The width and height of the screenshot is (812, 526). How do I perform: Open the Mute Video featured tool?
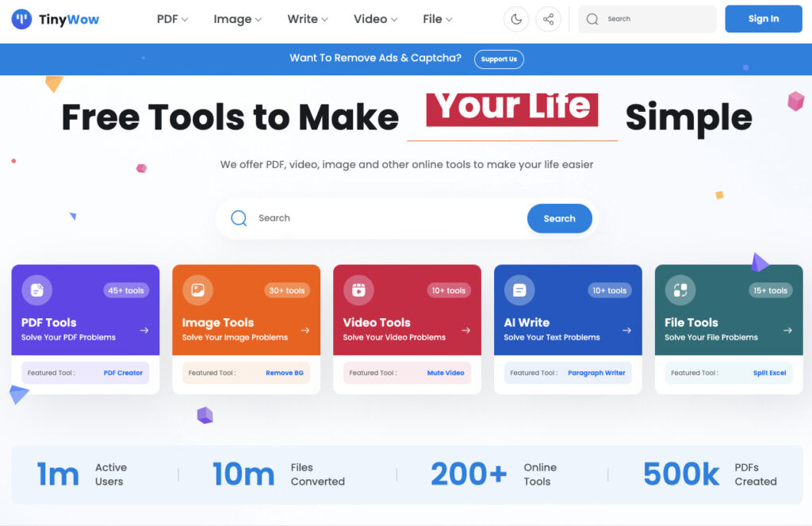point(446,373)
